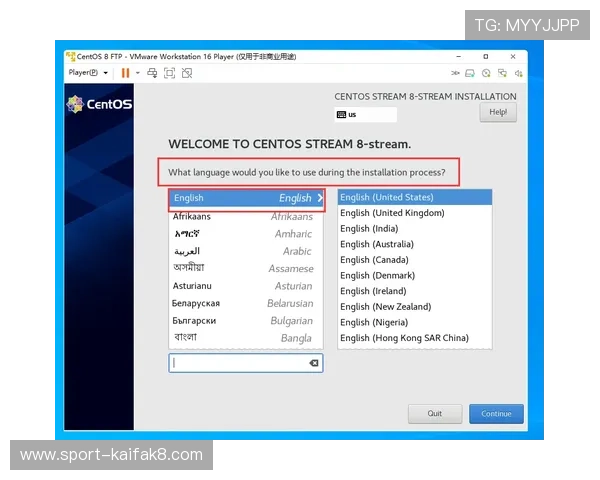Screen dimensions: 600x480
Task: Clear the language search field
Action: pos(314,363)
